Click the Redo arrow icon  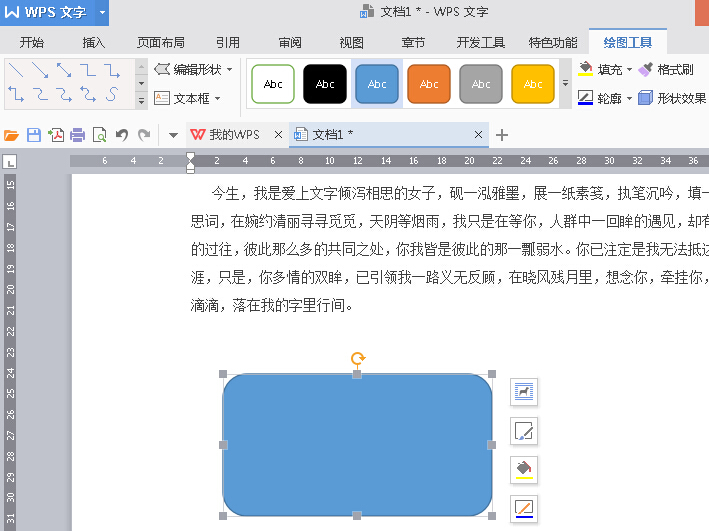click(144, 135)
